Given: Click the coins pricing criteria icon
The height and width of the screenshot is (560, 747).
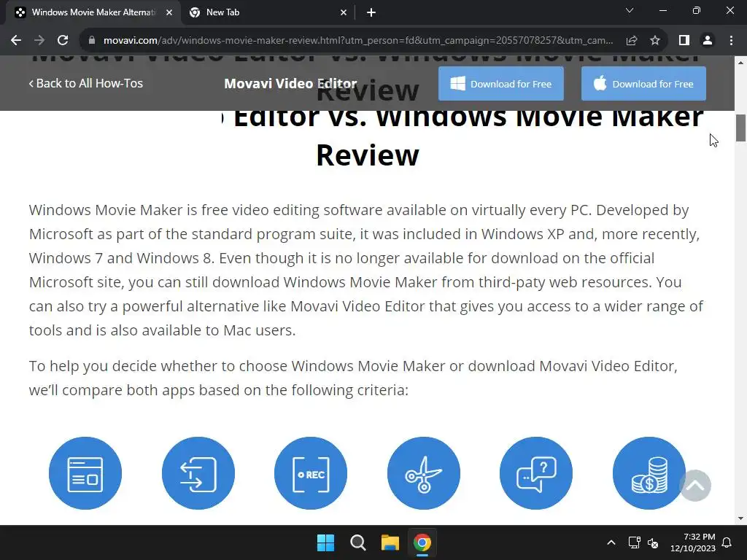Looking at the screenshot, I should [x=649, y=473].
